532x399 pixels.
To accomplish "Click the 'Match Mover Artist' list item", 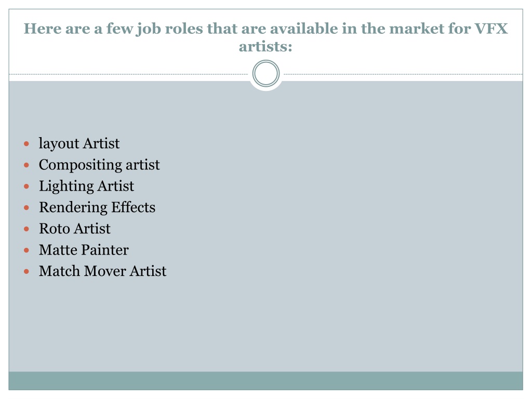I will pos(102,271).
